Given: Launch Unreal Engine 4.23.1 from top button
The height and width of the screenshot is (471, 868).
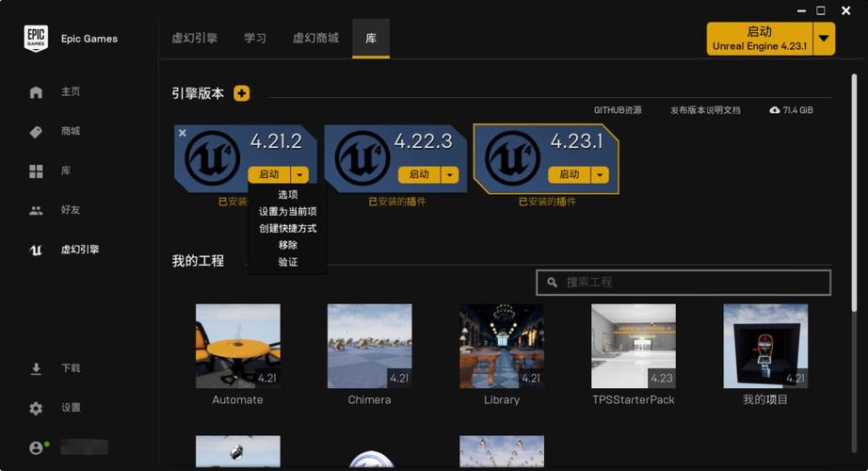Looking at the screenshot, I should tap(760, 39).
